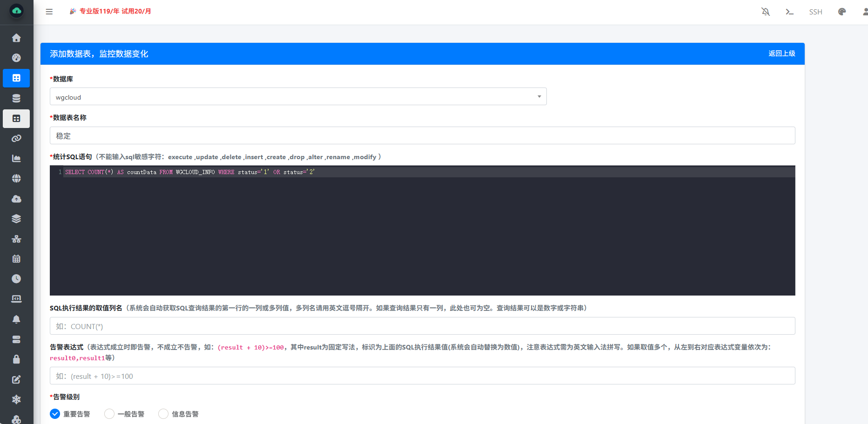Open the terminal prompt icon in header

tap(789, 12)
